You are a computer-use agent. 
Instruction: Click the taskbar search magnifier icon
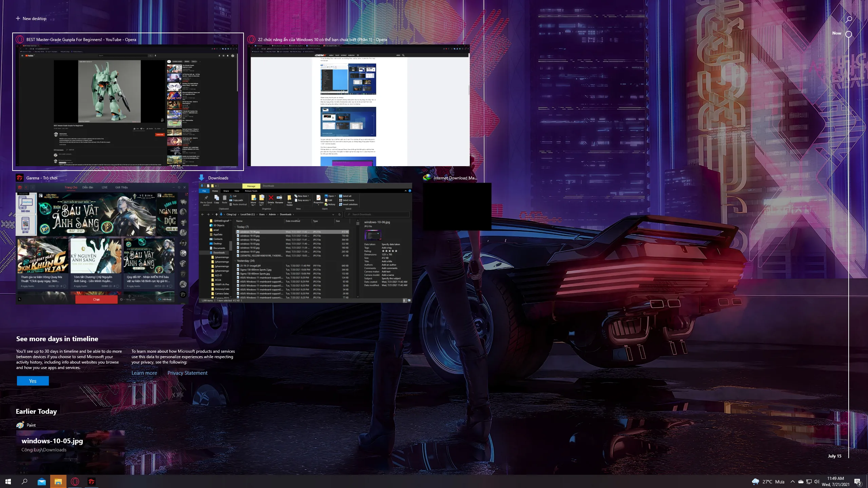(24, 481)
